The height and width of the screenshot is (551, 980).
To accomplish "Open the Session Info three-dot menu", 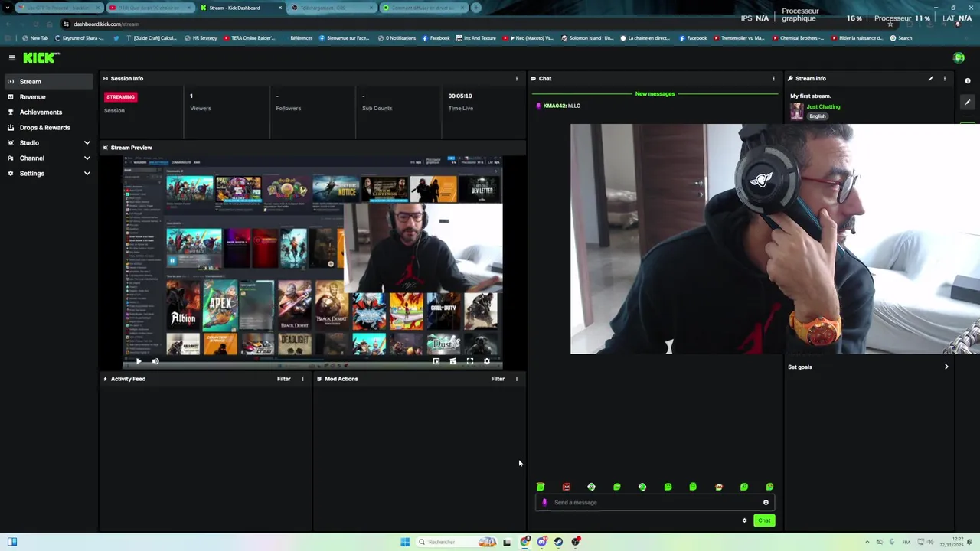I will 516,78.
